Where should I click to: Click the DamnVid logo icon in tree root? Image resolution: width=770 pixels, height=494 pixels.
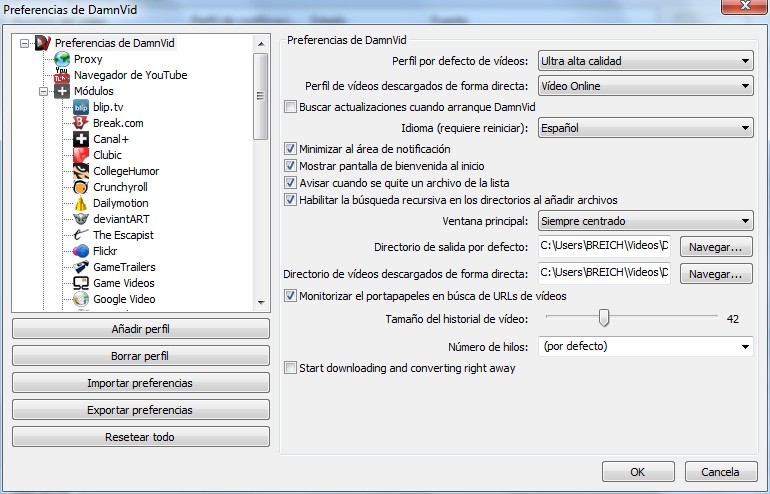pos(43,43)
